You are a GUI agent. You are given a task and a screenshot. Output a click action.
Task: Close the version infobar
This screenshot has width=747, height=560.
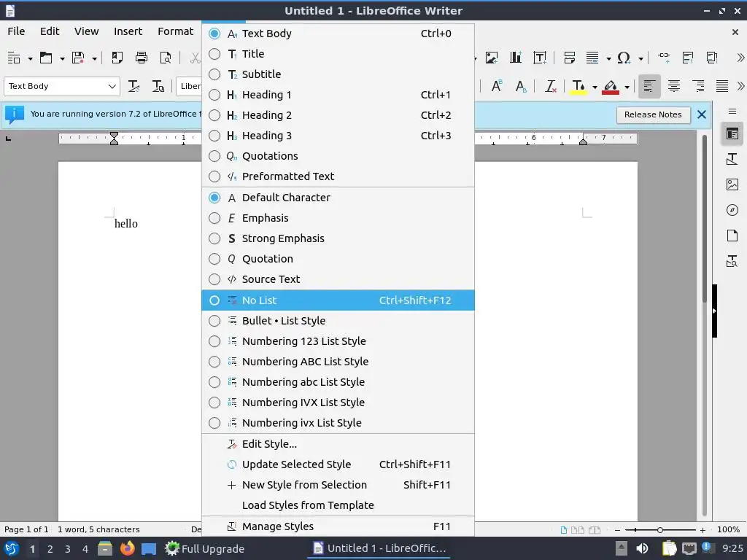pyautogui.click(x=701, y=114)
